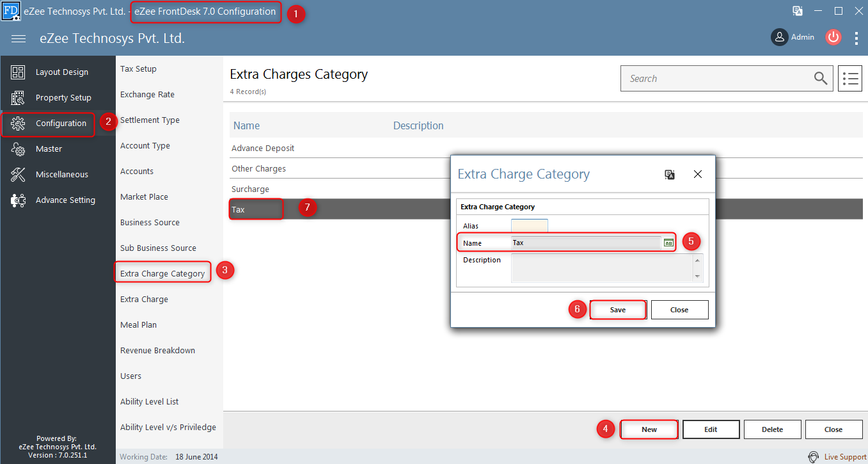Click the Live Support headset icon
The image size is (868, 464).
tap(814, 457)
